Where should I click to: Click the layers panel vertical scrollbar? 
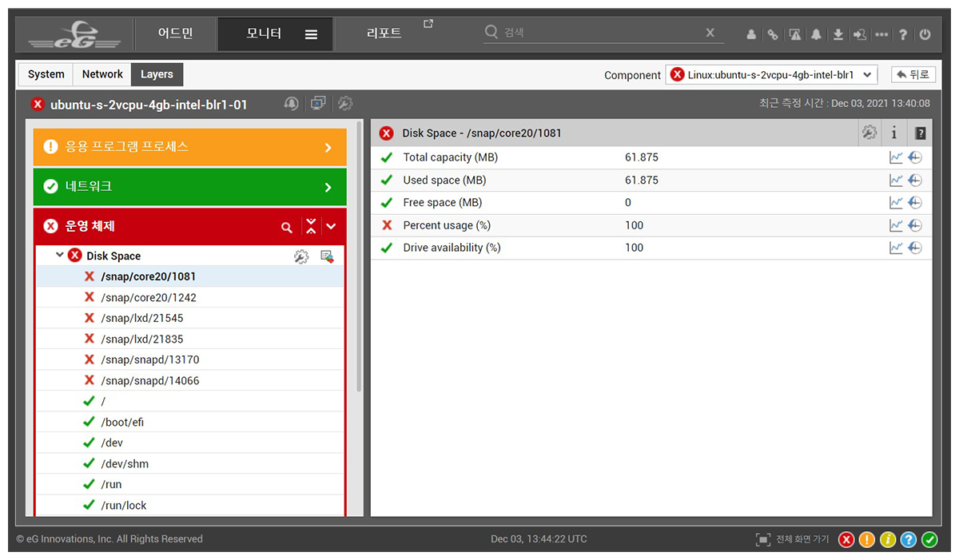coord(359,256)
